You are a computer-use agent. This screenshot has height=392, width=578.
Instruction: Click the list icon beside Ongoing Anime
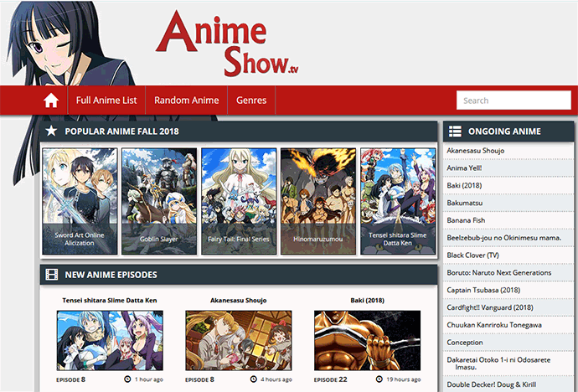point(455,132)
